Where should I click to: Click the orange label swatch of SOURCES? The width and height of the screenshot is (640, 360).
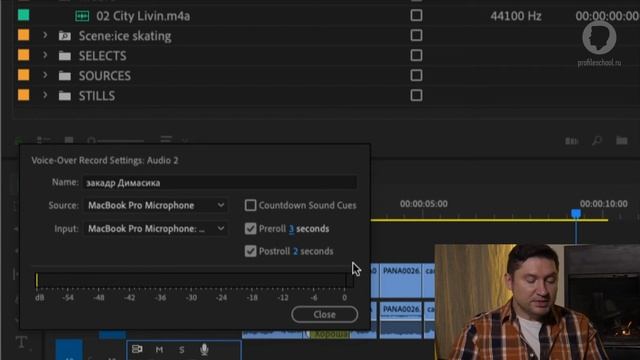[24, 75]
